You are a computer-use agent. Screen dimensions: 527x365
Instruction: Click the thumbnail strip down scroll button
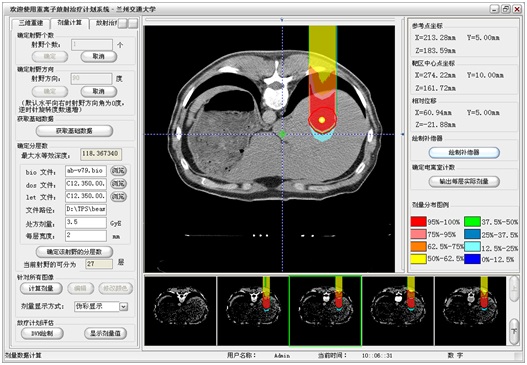coord(514,331)
